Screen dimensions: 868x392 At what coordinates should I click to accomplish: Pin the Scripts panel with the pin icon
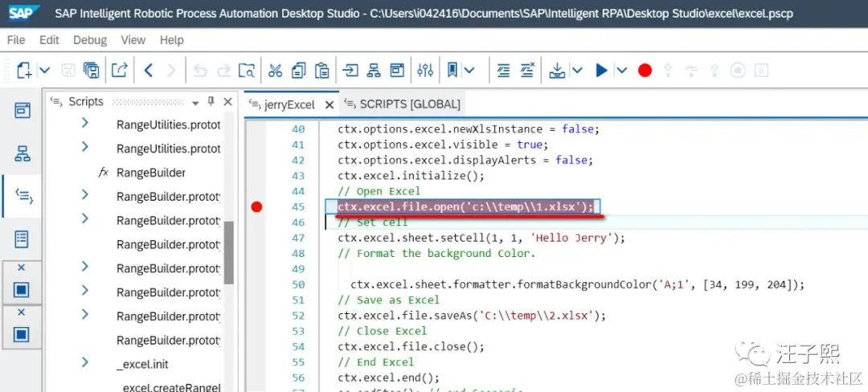point(211,101)
